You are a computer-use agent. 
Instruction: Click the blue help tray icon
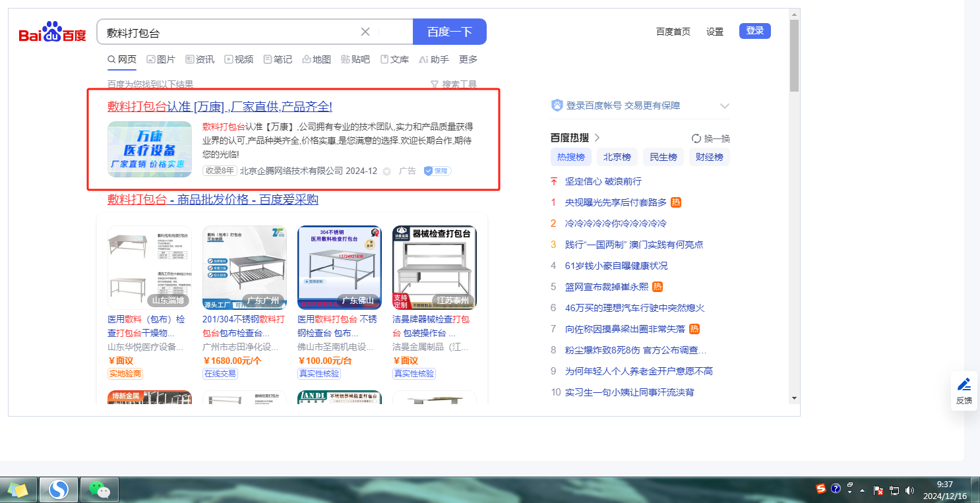tap(836, 488)
